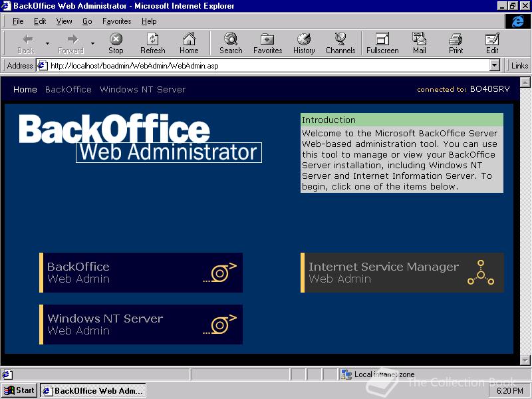Click the Windows NT Server navigation link
The height and width of the screenshot is (399, 532).
tap(142, 89)
